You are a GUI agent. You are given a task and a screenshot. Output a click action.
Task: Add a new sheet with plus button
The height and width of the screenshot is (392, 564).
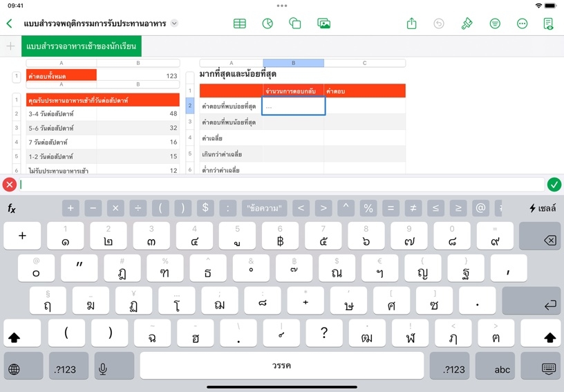10,46
